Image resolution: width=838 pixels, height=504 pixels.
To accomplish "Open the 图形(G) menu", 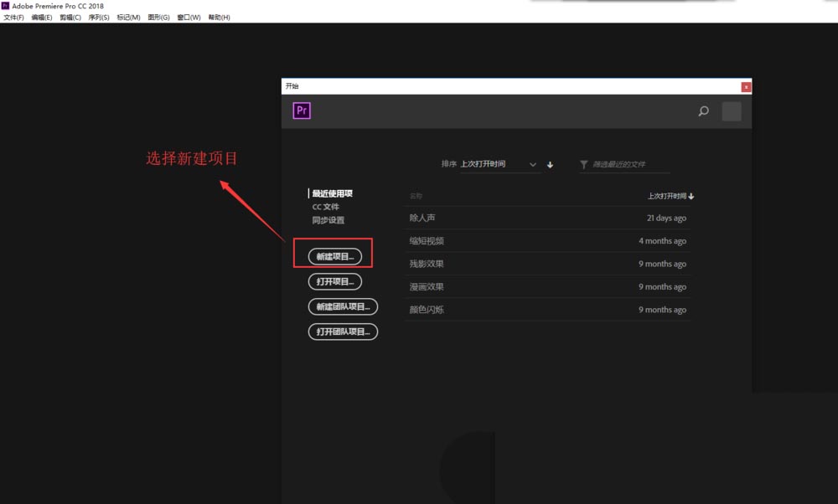I will point(158,18).
